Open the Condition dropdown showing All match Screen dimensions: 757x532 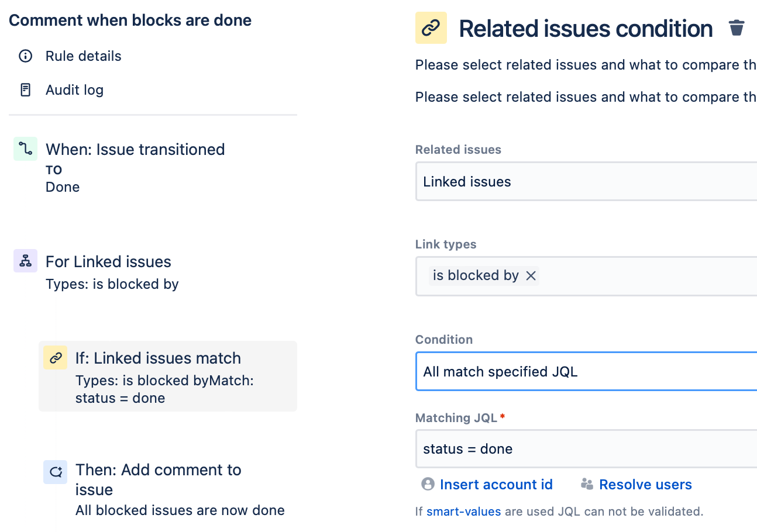tap(585, 371)
